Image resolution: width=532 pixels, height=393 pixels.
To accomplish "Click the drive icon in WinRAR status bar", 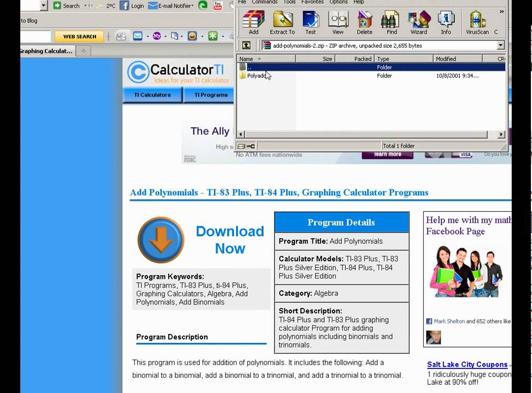I will pyautogui.click(x=241, y=146).
